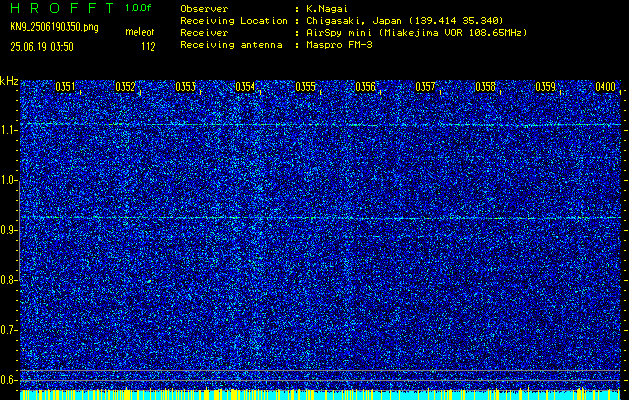Click the 0351 time marker
The width and height of the screenshot is (629, 400).
[x=65, y=87]
